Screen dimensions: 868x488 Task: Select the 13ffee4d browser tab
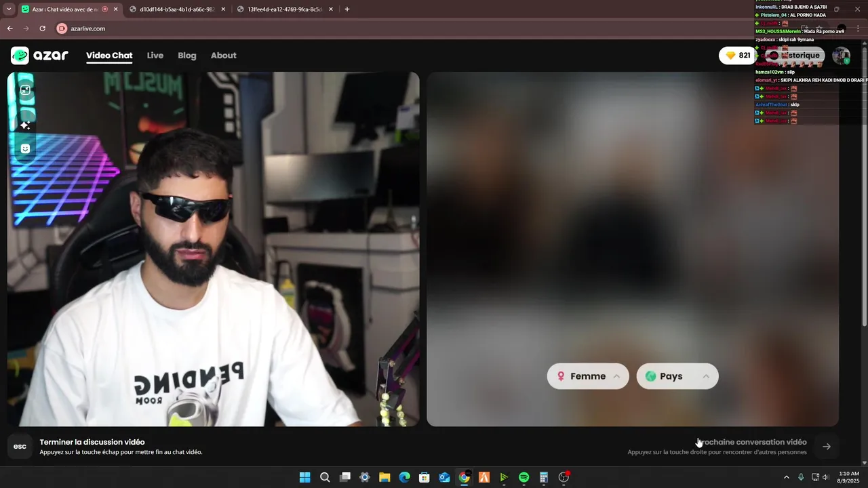pyautogui.click(x=285, y=9)
